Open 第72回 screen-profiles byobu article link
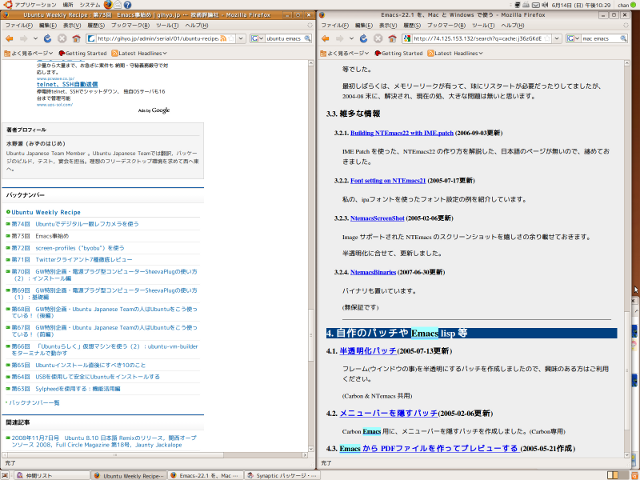The height and width of the screenshot is (480, 640). (x=68, y=248)
